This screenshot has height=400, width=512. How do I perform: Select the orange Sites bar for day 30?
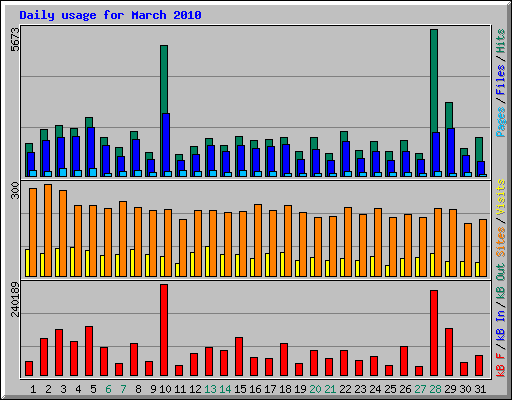coord(468,250)
